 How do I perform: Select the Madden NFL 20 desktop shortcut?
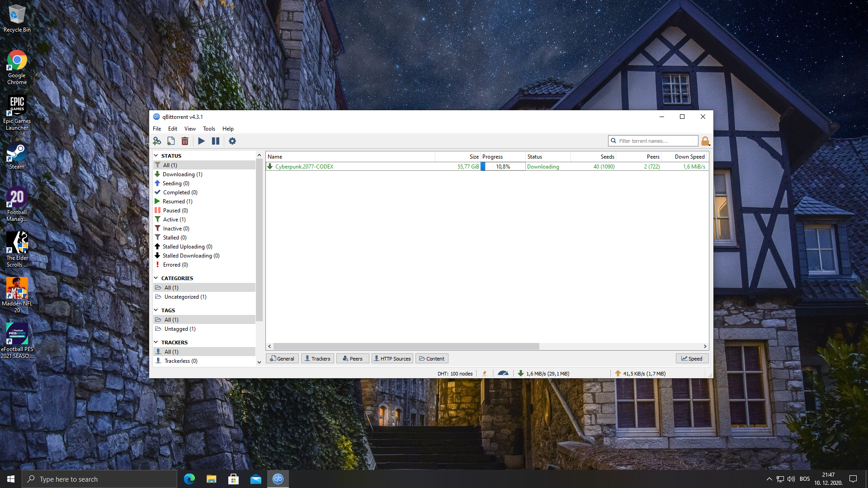tap(17, 296)
